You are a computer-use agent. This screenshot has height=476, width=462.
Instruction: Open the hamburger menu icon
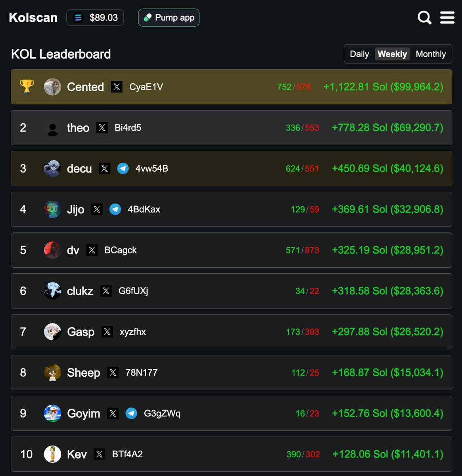coord(447,17)
